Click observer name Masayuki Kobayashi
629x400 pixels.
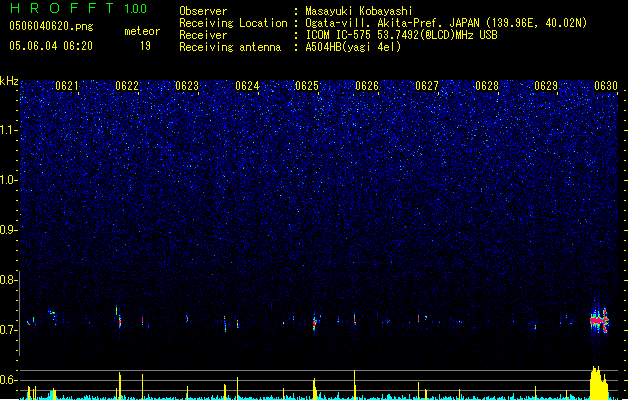[x=359, y=11]
